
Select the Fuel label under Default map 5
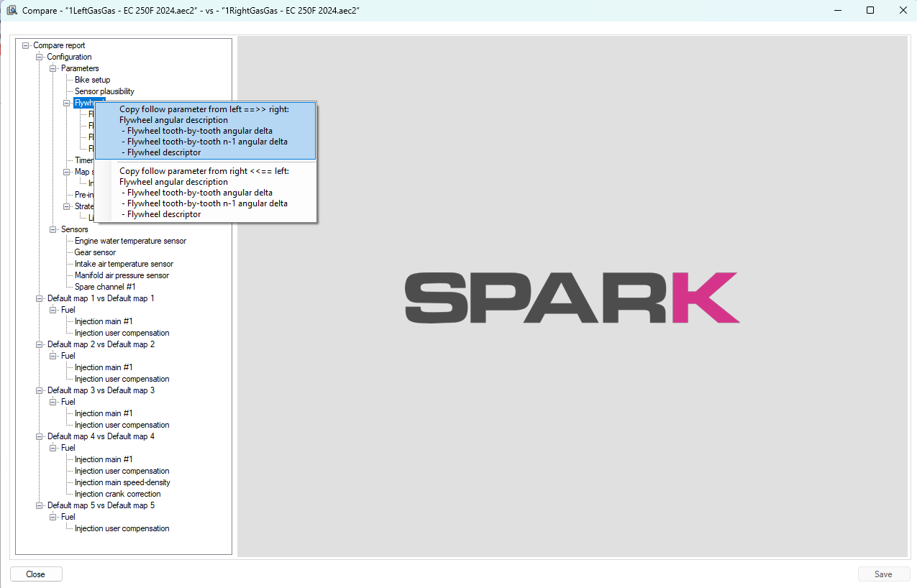68,517
